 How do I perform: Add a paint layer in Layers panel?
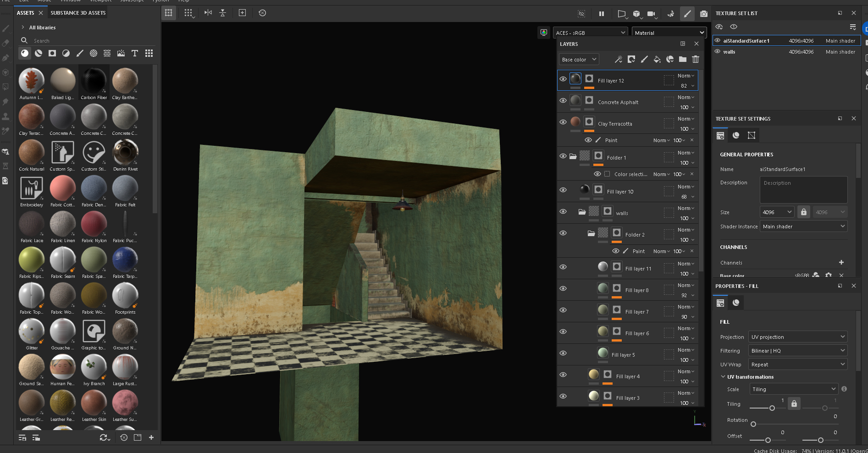(x=644, y=59)
